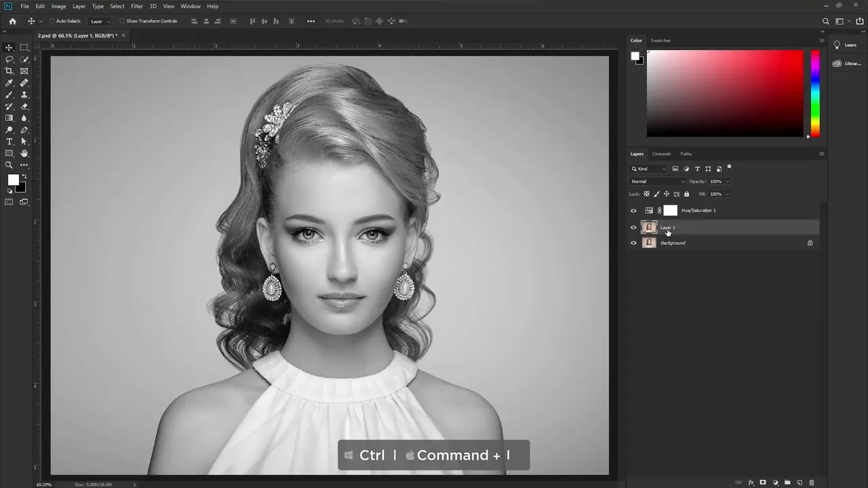The height and width of the screenshot is (488, 868).
Task: Toggle lock all padlock icon
Action: point(686,194)
